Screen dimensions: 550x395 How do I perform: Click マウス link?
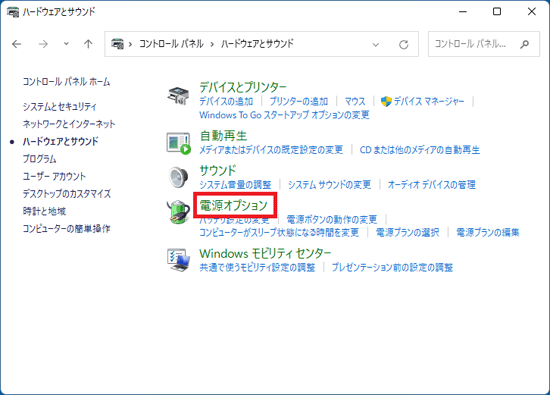pyautogui.click(x=355, y=101)
